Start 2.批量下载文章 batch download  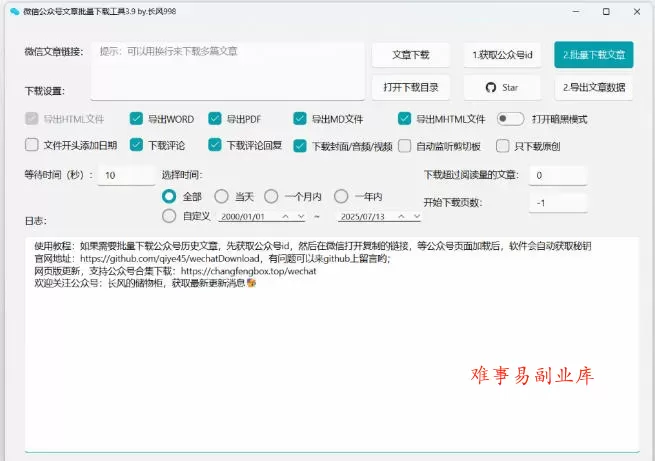594,55
